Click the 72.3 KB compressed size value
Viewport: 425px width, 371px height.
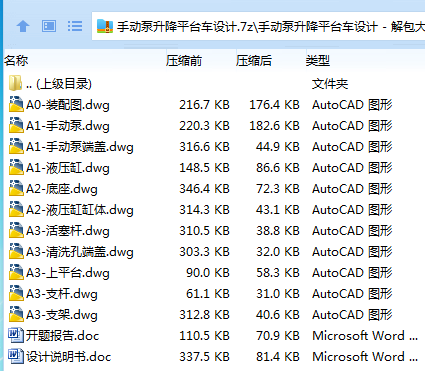click(278, 189)
